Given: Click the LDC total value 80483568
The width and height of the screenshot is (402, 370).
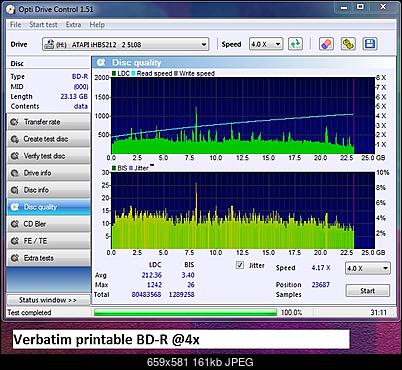Looking at the screenshot, I should 146,294.
